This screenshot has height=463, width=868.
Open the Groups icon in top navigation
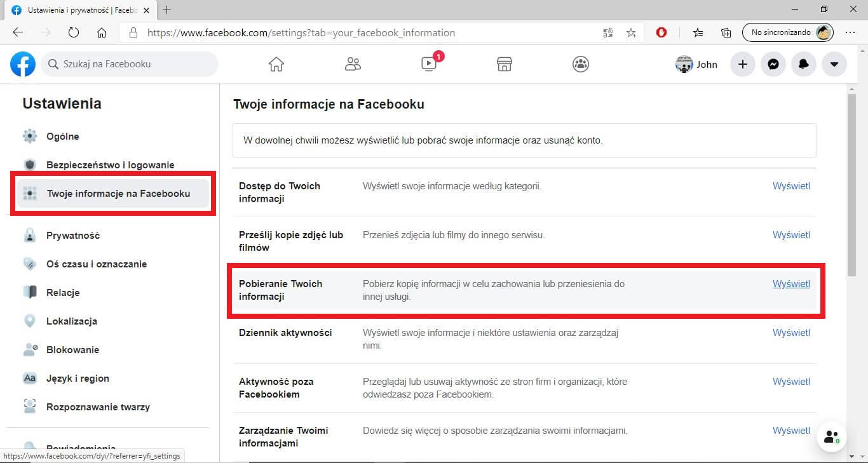[x=581, y=64]
